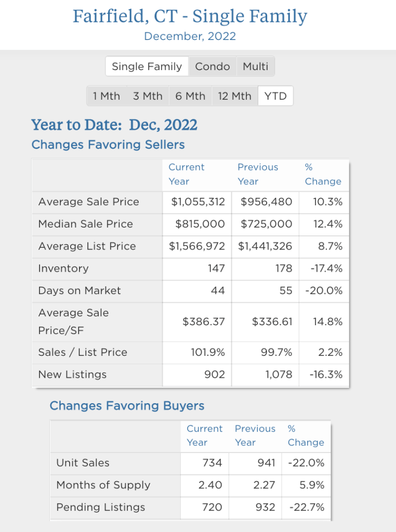This screenshot has width=396, height=532.
Task: Click the Pending Listings row label
Action: pos(100,508)
